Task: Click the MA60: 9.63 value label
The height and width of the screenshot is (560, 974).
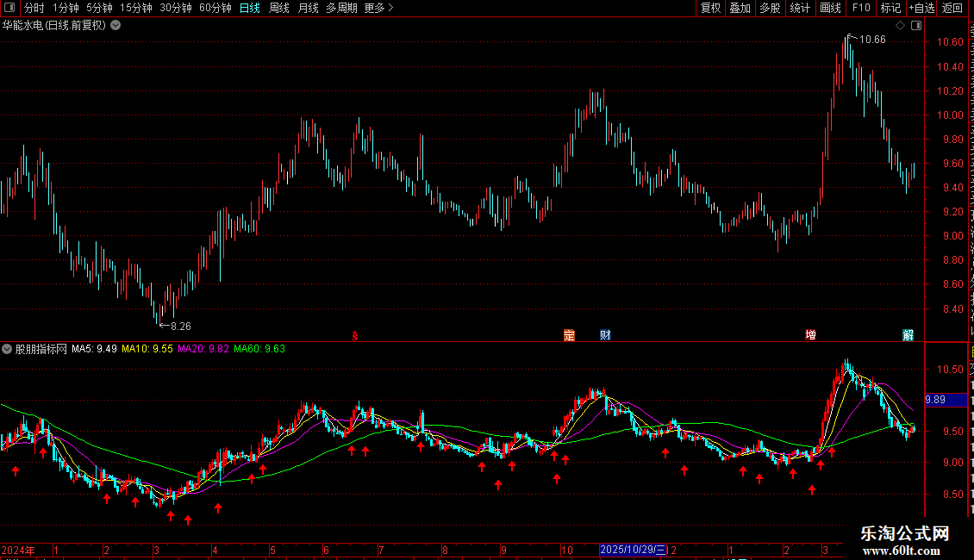Action: 259,349
